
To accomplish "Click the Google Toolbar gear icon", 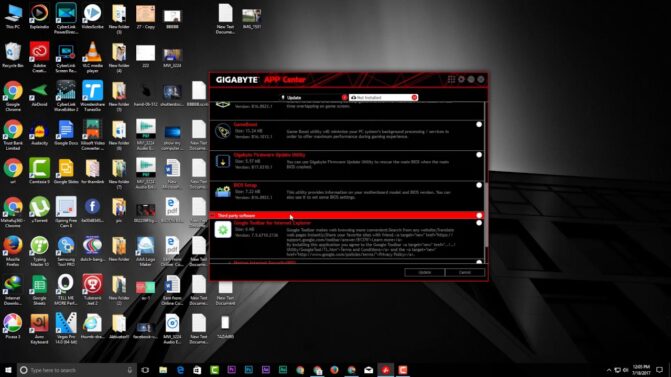I will 223,230.
